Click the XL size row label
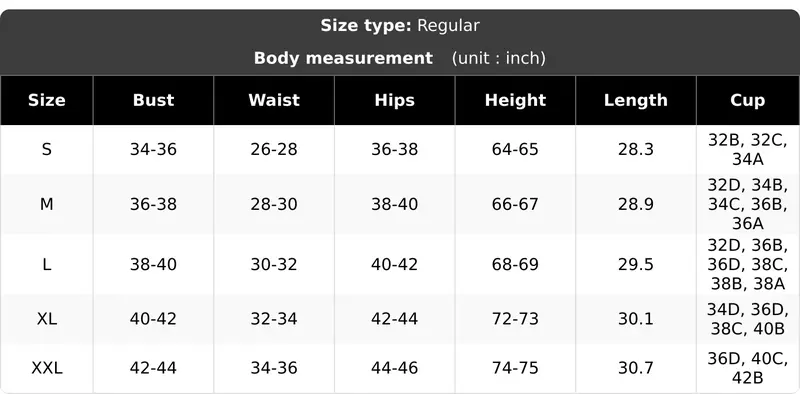Image resolution: width=800 pixels, height=394 pixels. point(46,319)
